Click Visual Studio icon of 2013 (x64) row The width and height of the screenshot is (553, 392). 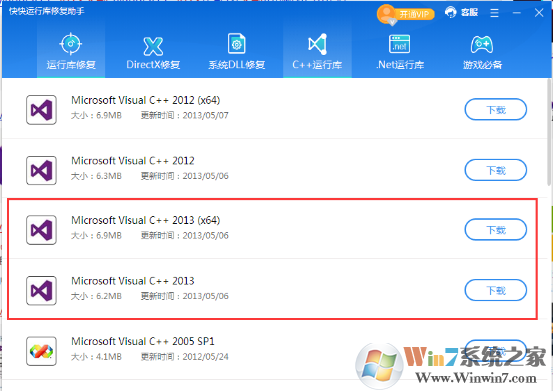click(x=41, y=230)
